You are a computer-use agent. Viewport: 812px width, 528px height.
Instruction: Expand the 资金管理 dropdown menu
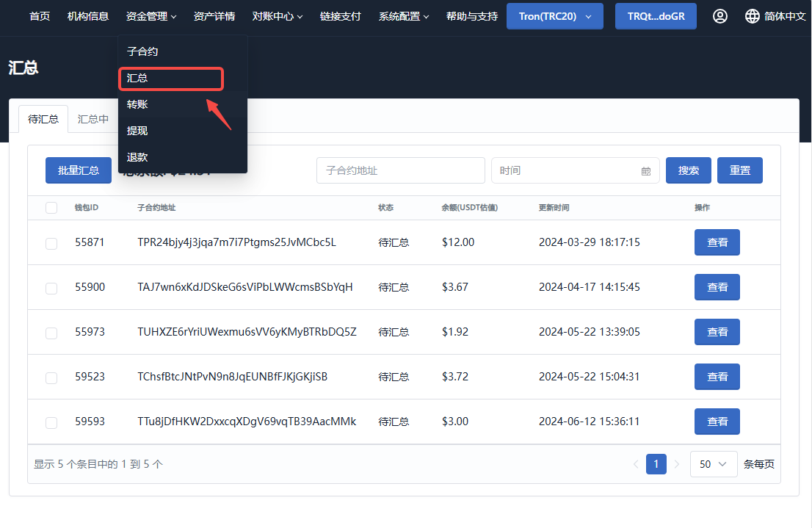click(151, 17)
